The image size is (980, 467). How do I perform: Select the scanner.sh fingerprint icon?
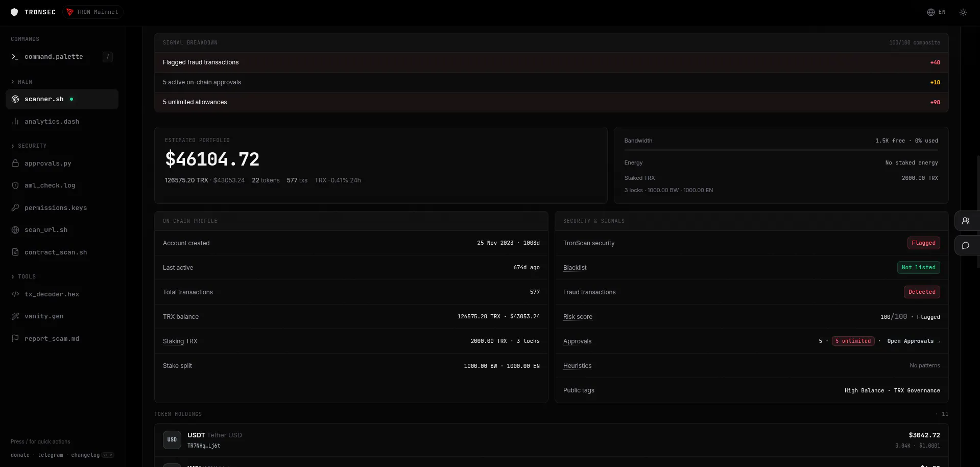click(x=15, y=99)
